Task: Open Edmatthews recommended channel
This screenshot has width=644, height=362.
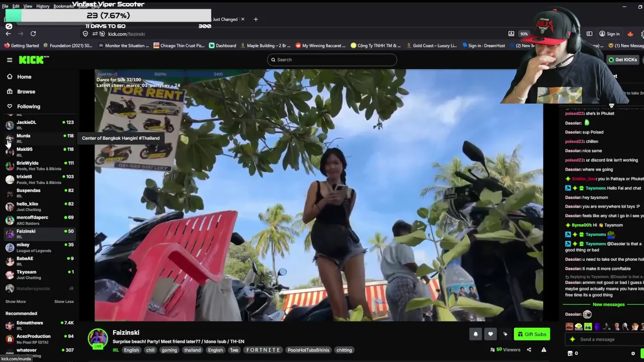Action: [x=39, y=325]
